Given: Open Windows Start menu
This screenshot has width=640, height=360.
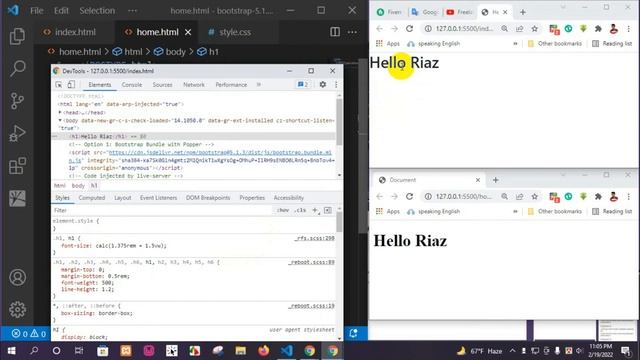Looking at the screenshot, I should (x=11, y=351).
